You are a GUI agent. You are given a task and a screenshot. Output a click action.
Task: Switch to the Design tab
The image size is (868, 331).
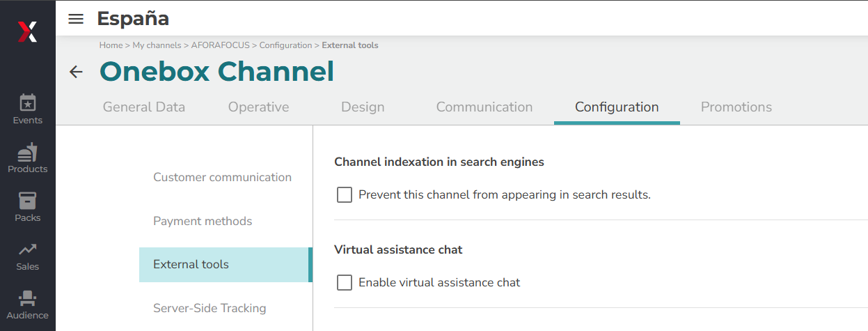tap(363, 107)
